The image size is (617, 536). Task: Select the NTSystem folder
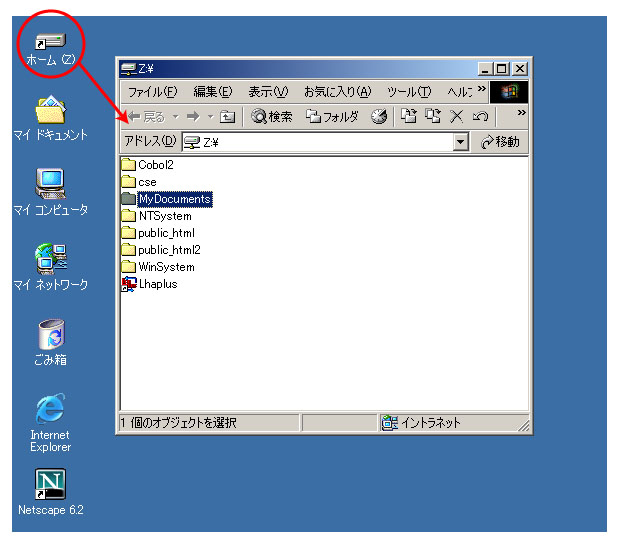[x=157, y=216]
